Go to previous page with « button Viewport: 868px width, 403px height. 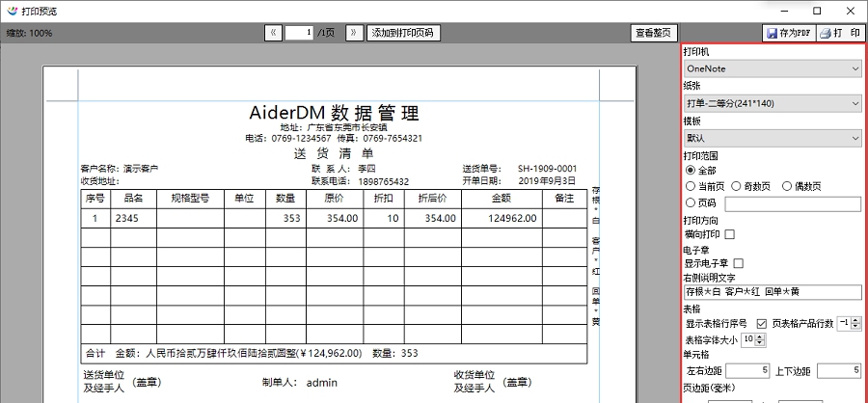coord(273,33)
